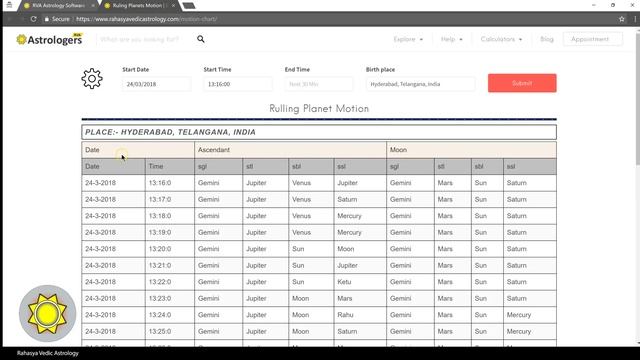640x360 pixels.
Task: Expand the Explore dropdown menu
Action: coord(408,39)
